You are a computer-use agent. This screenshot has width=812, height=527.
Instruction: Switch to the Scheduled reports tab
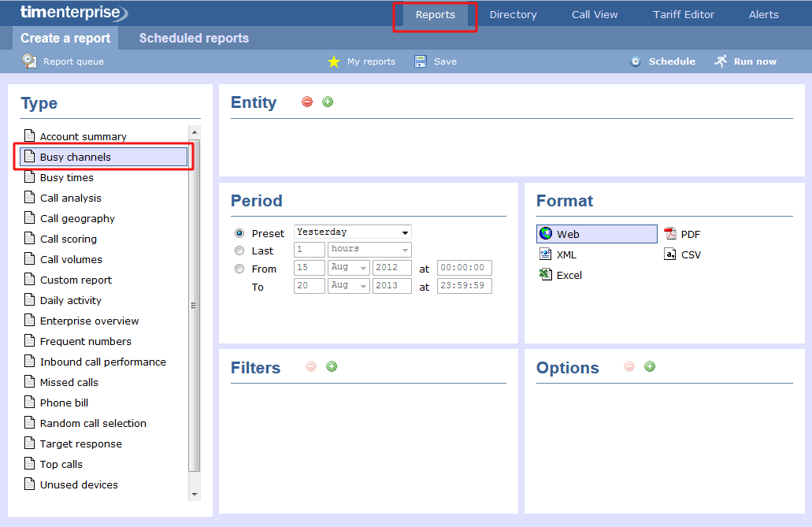click(x=194, y=38)
